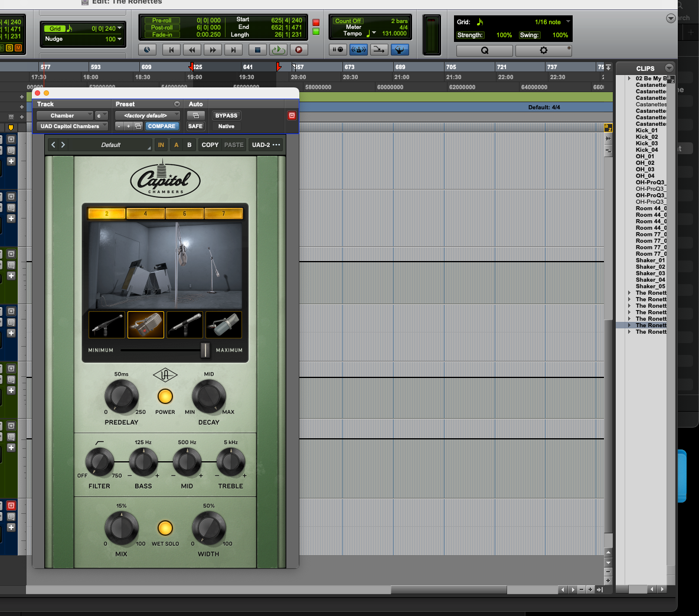Click the quantize Strength 100% field
Screen dimensions: 699x616
[504, 35]
